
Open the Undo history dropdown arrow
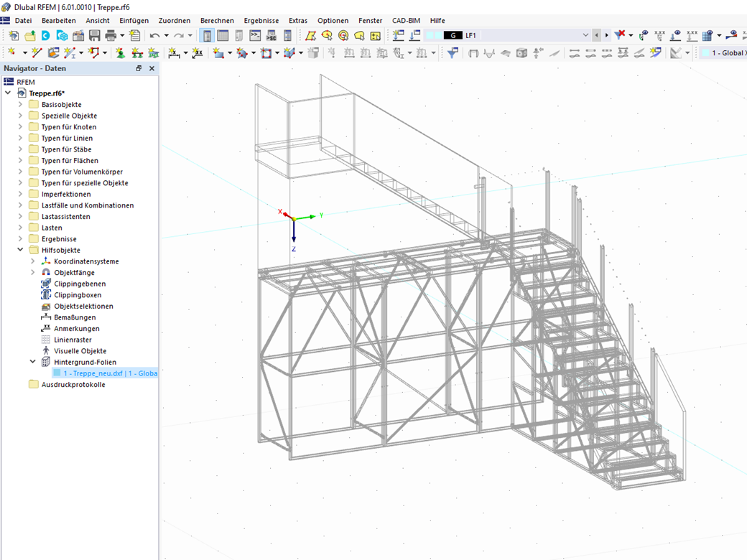coord(166,35)
